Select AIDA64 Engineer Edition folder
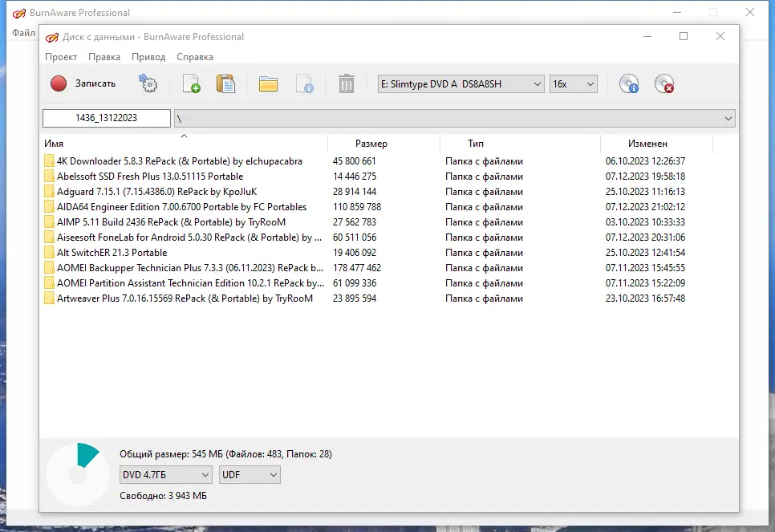 tap(181, 207)
